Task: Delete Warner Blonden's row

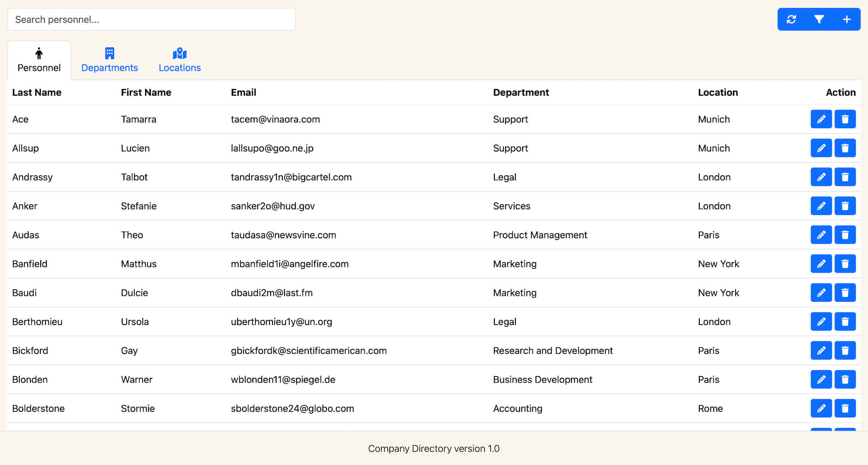Action: pyautogui.click(x=845, y=380)
